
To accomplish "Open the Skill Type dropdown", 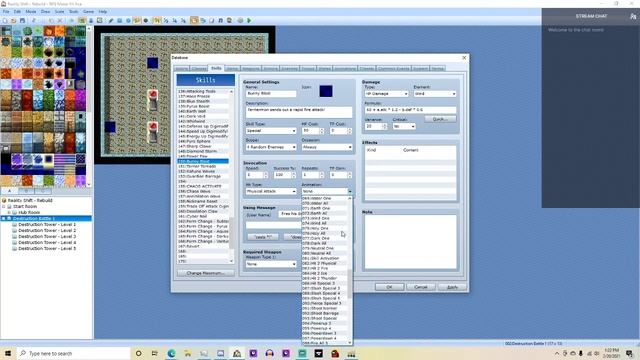I will pos(271,131).
